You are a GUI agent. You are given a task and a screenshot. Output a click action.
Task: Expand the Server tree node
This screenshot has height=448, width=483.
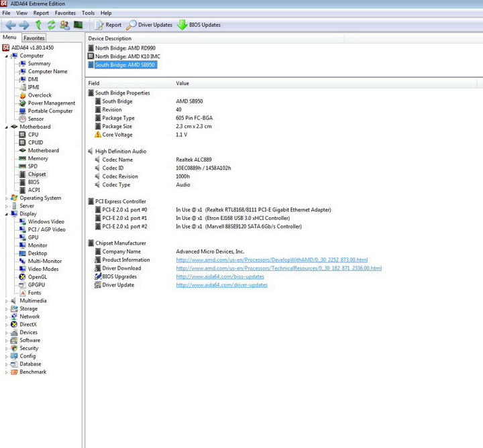point(6,206)
